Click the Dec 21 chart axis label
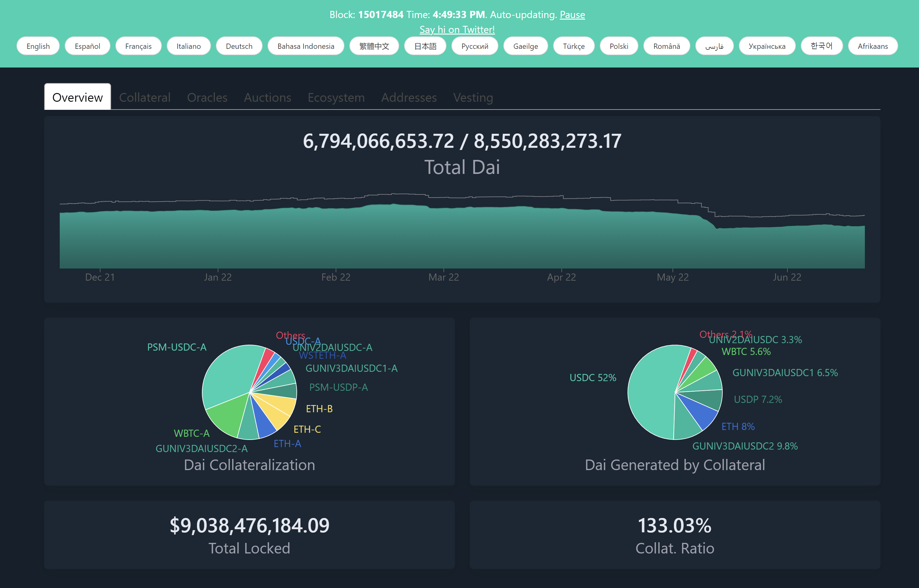The height and width of the screenshot is (588, 919). (x=100, y=277)
